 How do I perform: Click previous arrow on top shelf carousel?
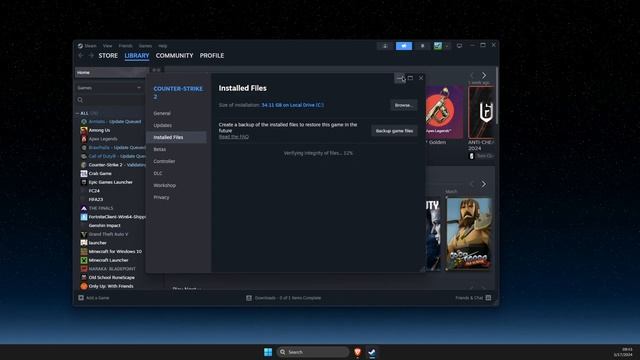(x=472, y=76)
